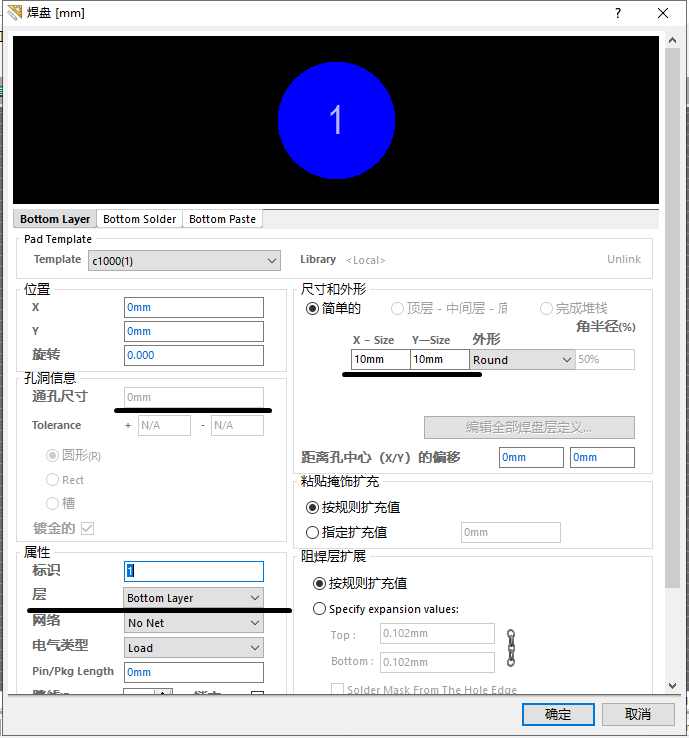This screenshot has width=689, height=738.
Task: Click the vertical scrollbar thumb
Action: point(673,318)
